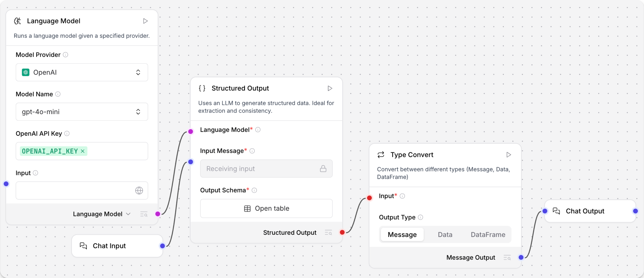Open the inspection icon next to Message Output

tap(507, 258)
